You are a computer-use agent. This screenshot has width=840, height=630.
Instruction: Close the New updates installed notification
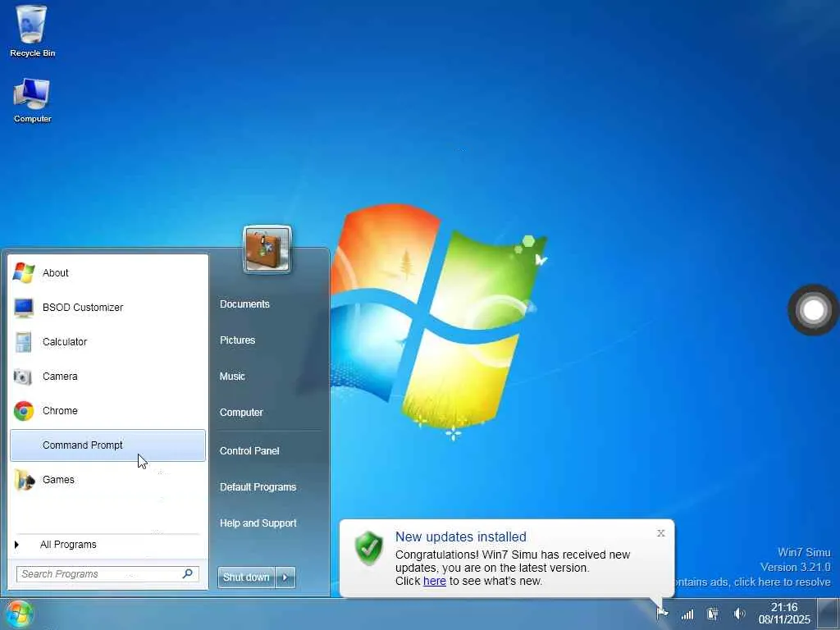click(661, 533)
